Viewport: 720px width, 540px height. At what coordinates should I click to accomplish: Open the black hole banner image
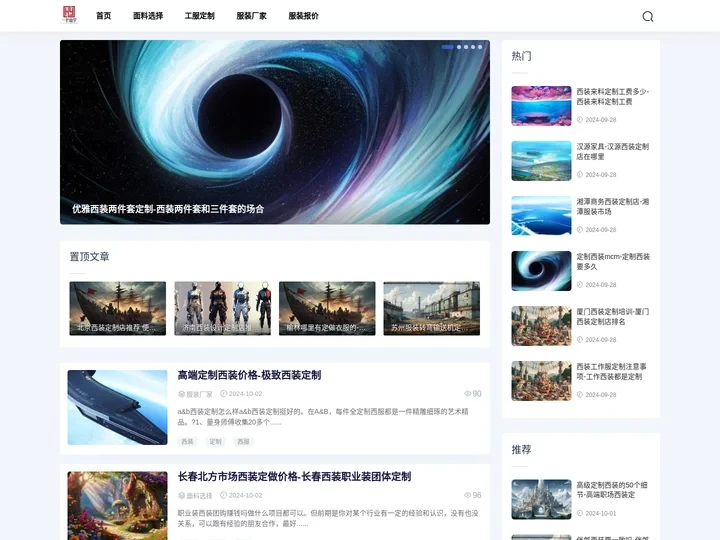click(x=275, y=132)
